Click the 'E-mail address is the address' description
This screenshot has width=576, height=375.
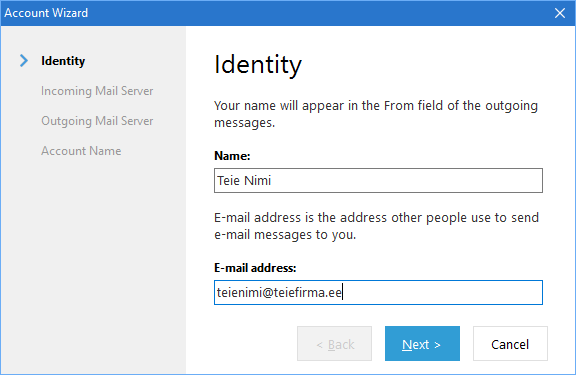pos(376,226)
